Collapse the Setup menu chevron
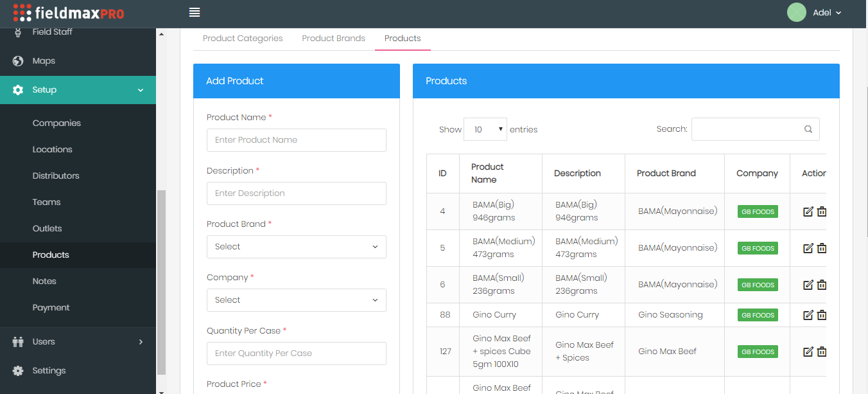This screenshot has width=868, height=394. tap(141, 90)
